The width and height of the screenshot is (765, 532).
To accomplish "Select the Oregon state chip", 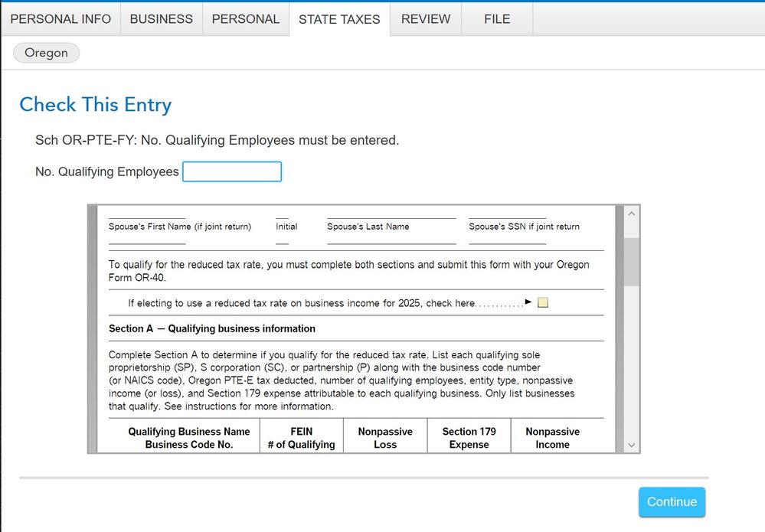I will (x=46, y=53).
